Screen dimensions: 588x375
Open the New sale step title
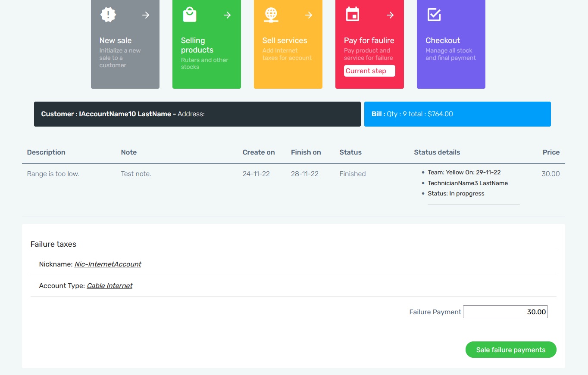[116, 40]
